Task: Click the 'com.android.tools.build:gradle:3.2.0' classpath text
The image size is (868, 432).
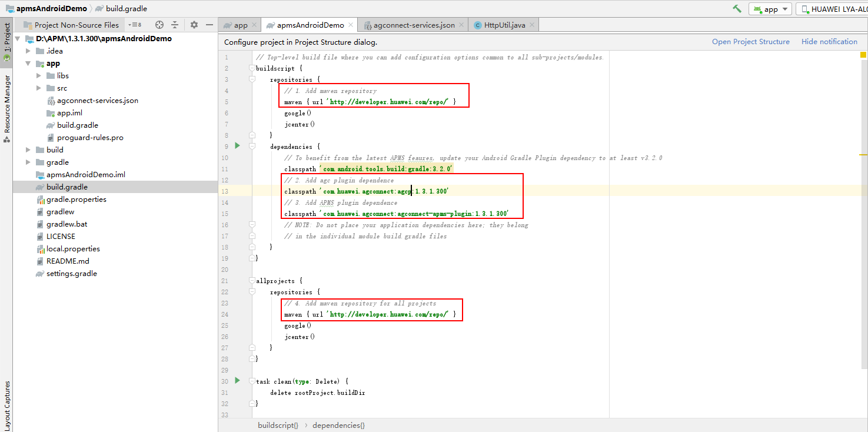Action: click(x=386, y=169)
